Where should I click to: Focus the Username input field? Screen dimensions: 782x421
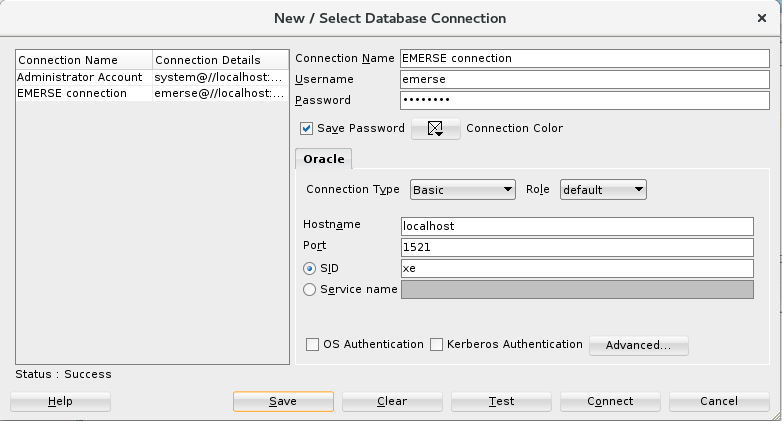[585, 79]
